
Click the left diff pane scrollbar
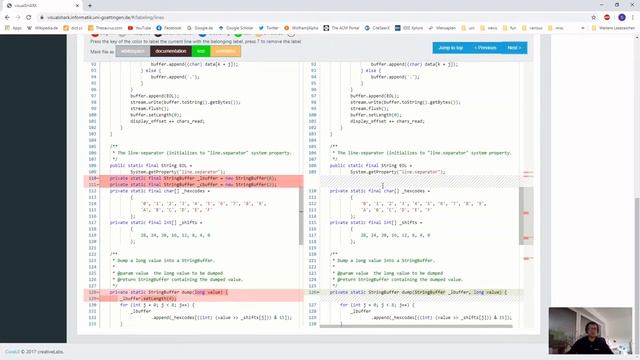pos(301,216)
